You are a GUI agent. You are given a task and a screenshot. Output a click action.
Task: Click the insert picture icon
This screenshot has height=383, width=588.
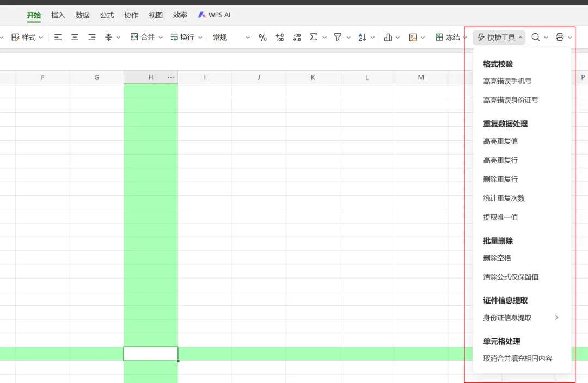(413, 37)
